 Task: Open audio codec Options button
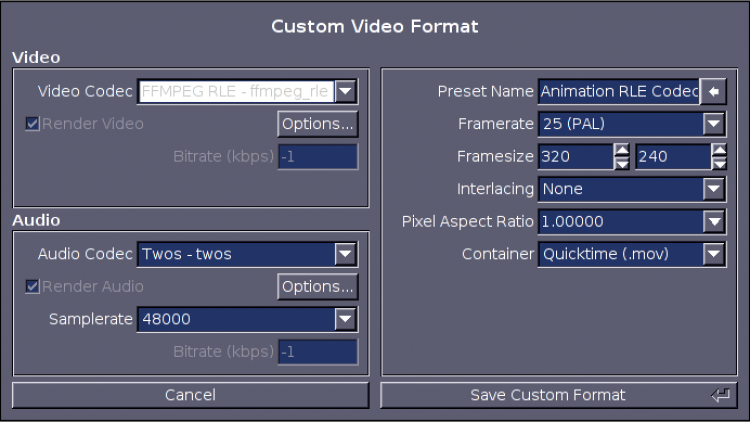(317, 287)
